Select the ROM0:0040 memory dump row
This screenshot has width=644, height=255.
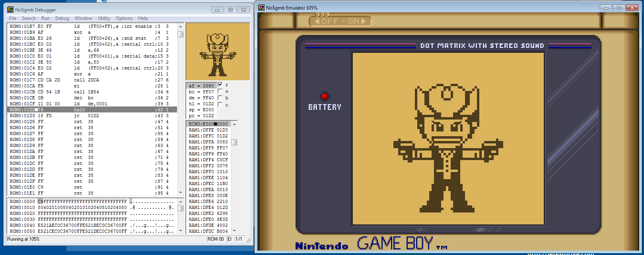click(92, 225)
